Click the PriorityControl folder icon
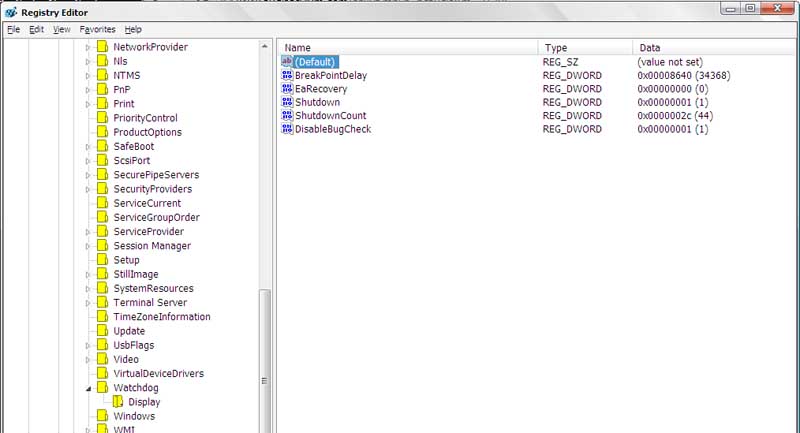Viewport: 800px width, 433px height. [x=103, y=118]
